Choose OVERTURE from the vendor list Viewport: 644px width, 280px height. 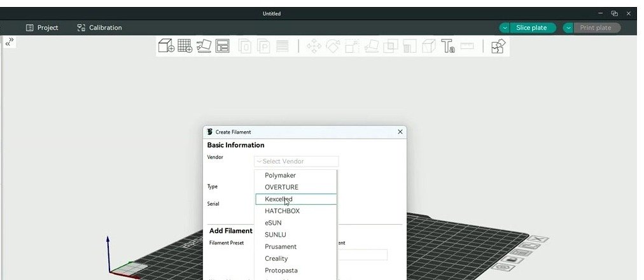[x=296, y=187]
